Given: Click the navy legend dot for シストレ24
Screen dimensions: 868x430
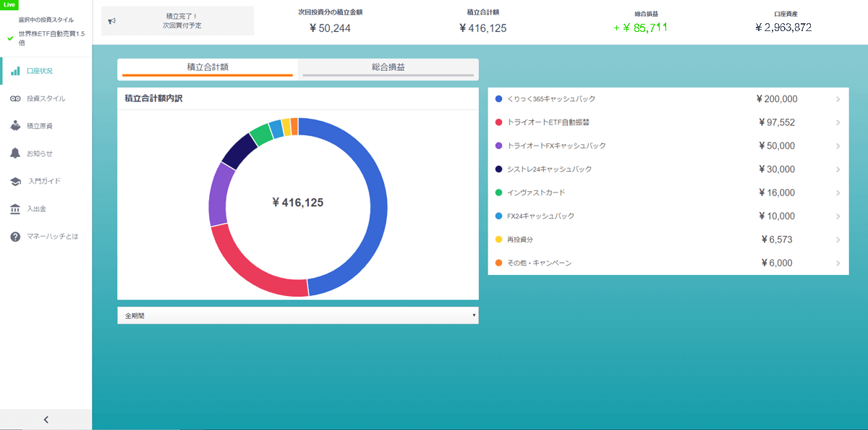Looking at the screenshot, I should point(498,169).
